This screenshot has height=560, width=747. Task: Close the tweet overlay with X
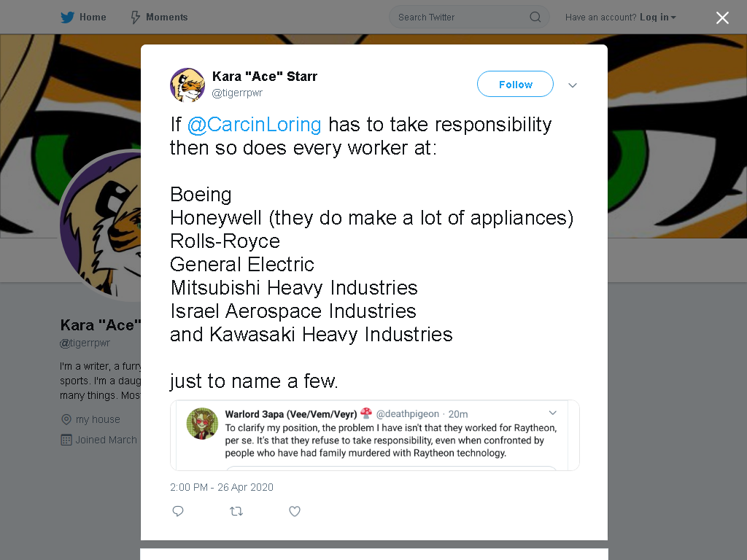coord(722,17)
